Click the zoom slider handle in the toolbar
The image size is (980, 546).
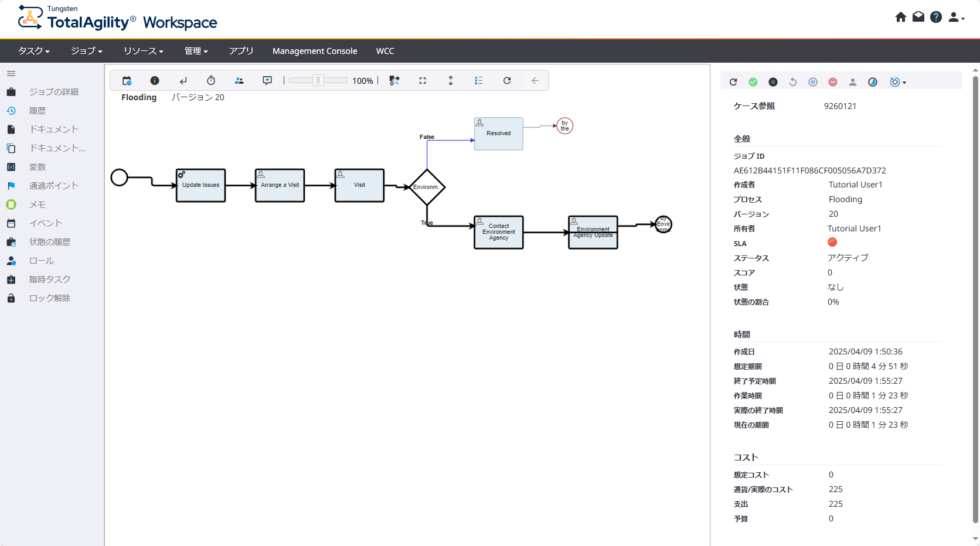(x=318, y=81)
